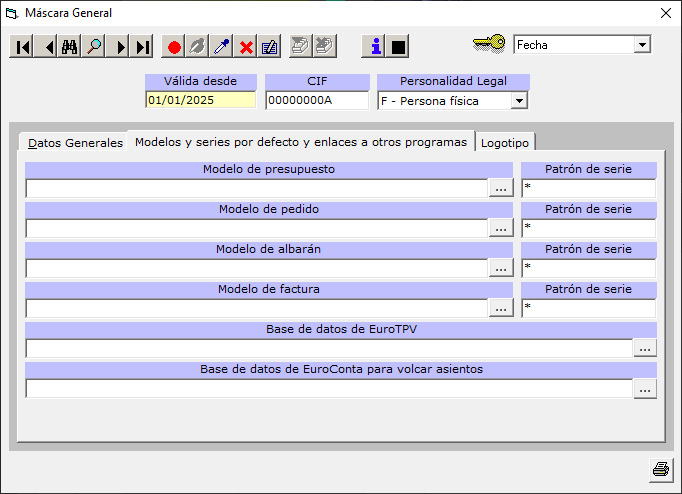This screenshot has height=494, width=682.
Task: Browse for Modelo de presupuesto file
Action: pos(501,188)
